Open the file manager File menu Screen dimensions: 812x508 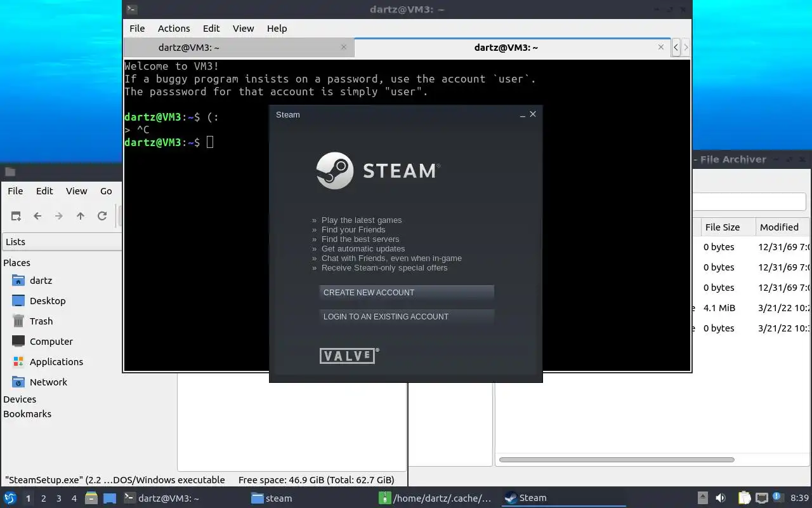coord(15,191)
